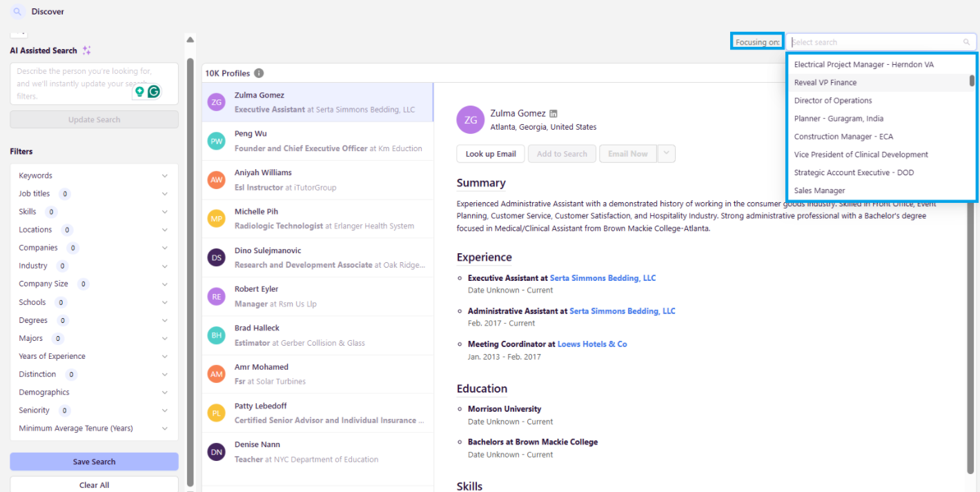Open Zulma Gomez's LinkedIn profile icon
Screen dimensions: 980x492
[x=553, y=114]
